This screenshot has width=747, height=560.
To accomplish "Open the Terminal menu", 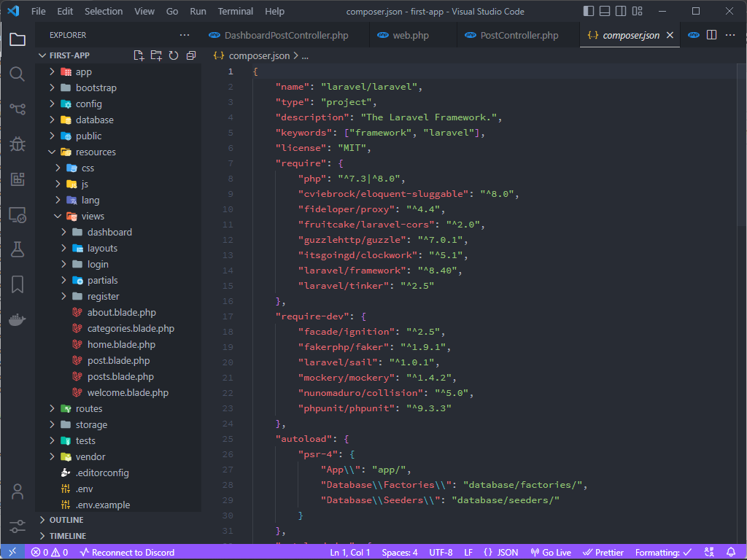I will coord(235,11).
